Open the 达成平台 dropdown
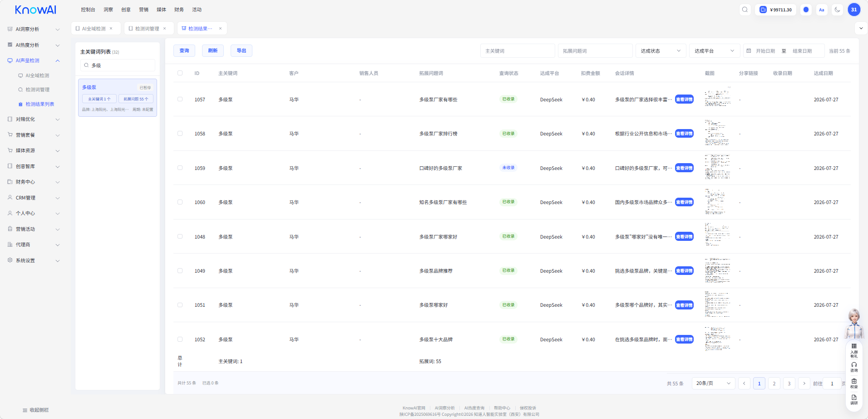This screenshot has width=868, height=419. coord(714,51)
